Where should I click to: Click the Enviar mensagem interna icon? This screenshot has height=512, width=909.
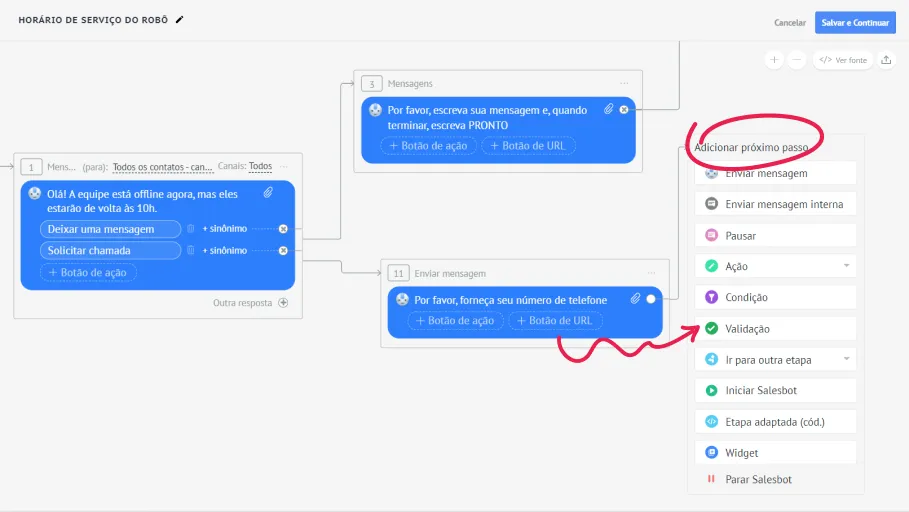[711, 204]
